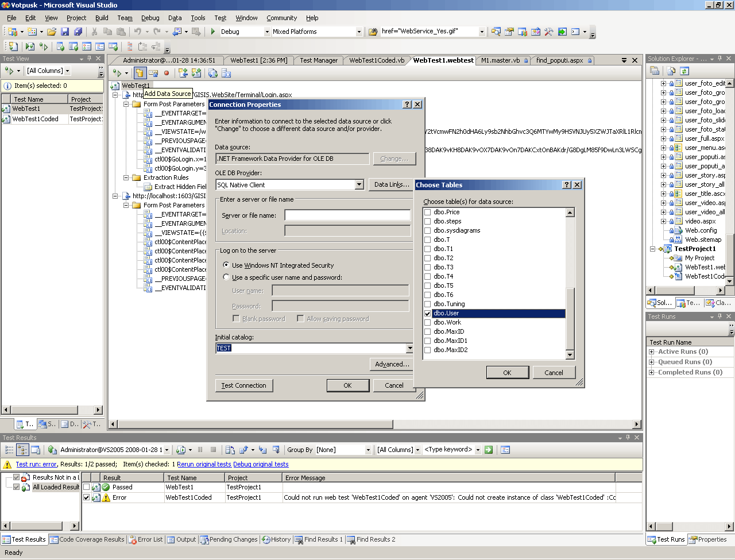Image resolution: width=735 pixels, height=560 pixels.
Task: Switch to the Error List tab
Action: click(x=146, y=539)
